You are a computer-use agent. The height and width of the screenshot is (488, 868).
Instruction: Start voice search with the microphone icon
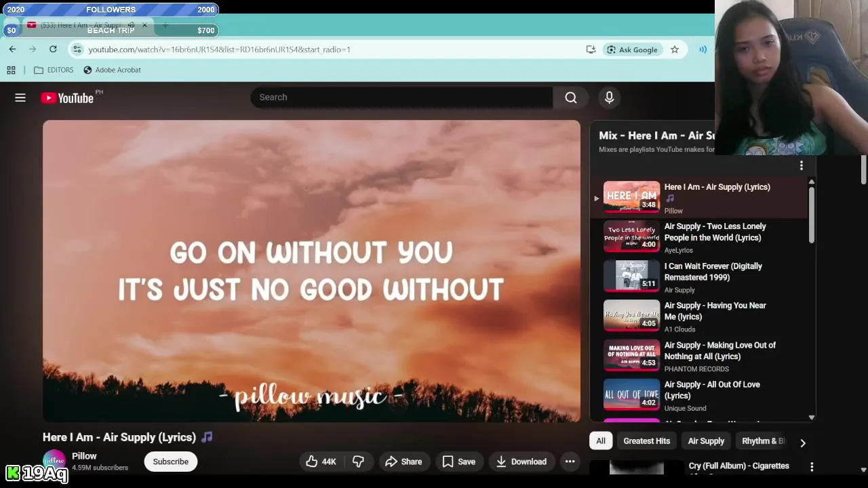point(609,98)
